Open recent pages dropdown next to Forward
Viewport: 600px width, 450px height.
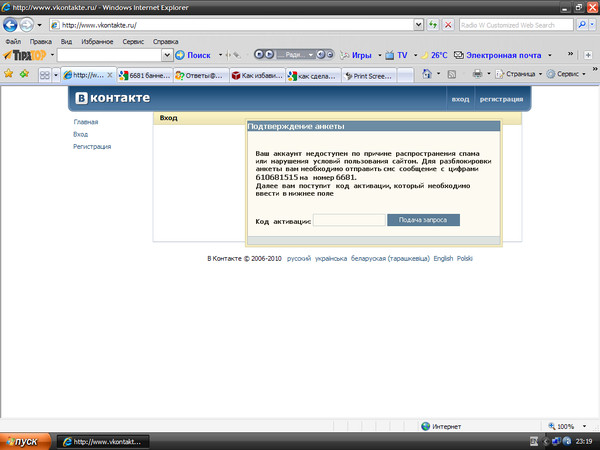click(x=39, y=25)
